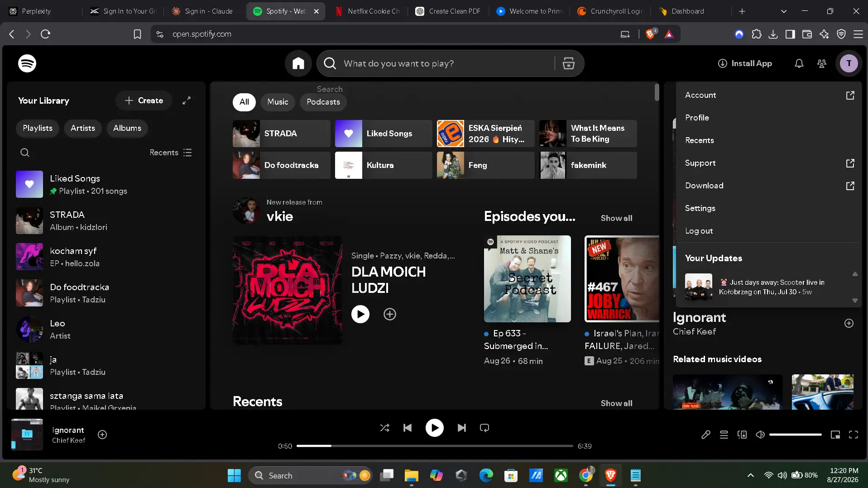Viewport: 868px width, 488px height.
Task: Select the All filter chip
Action: [x=244, y=102]
